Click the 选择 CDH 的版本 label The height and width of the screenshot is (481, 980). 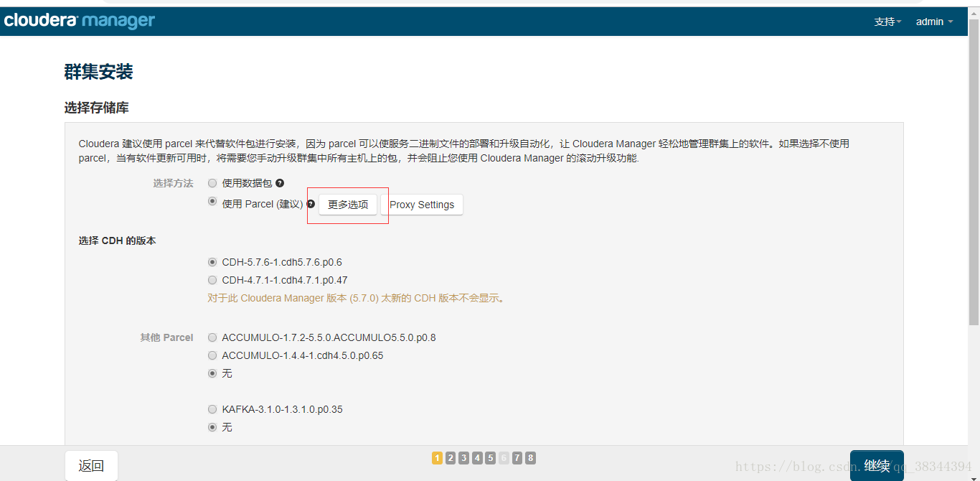click(117, 240)
